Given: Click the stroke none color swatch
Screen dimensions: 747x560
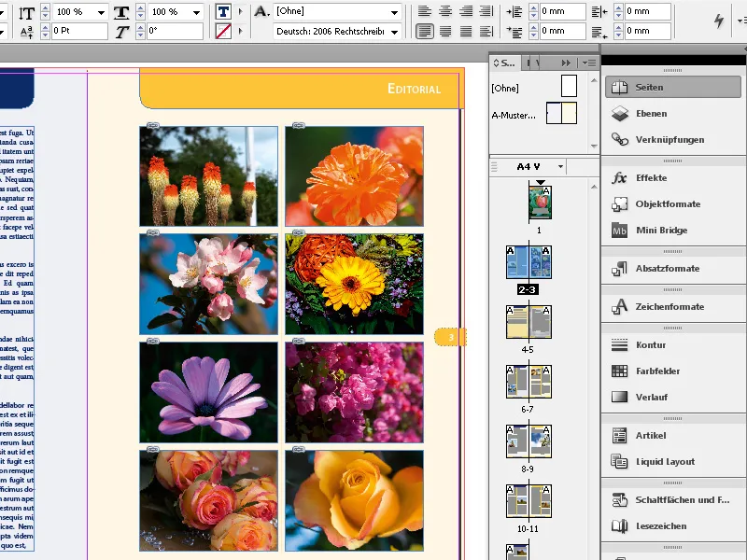Looking at the screenshot, I should pos(223,32).
